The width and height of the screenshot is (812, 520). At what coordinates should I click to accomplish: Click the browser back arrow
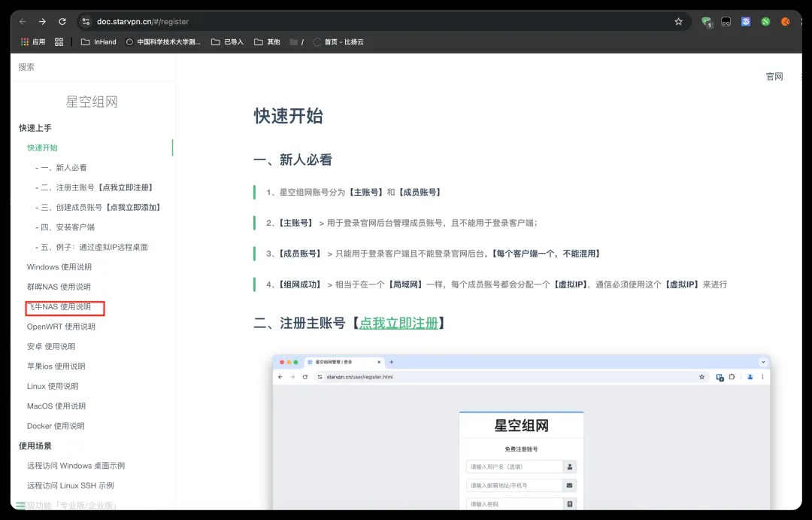coord(23,22)
